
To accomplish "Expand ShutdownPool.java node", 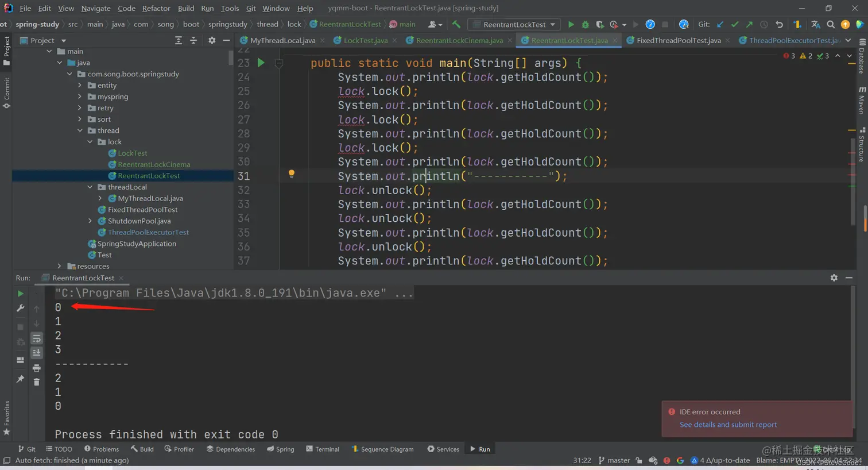I will pos(90,221).
